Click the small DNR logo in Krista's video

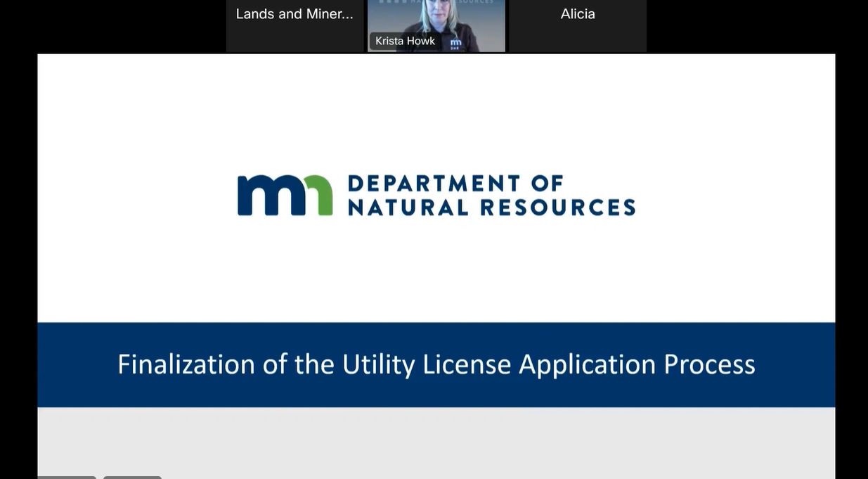455,43
